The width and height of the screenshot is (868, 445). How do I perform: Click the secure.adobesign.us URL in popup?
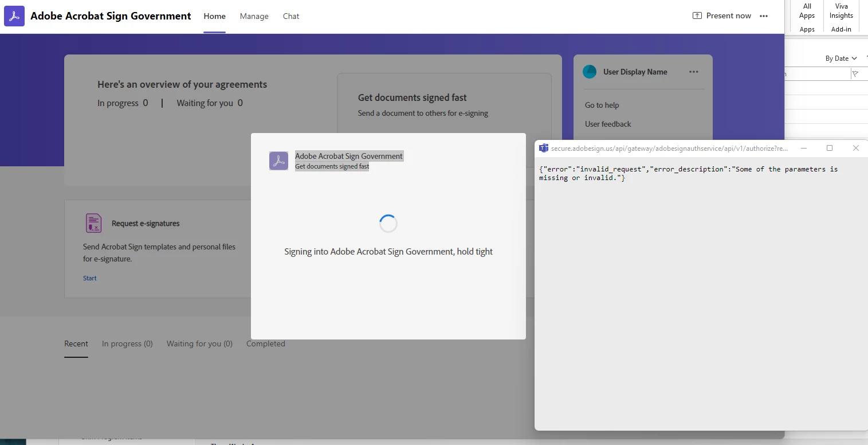point(669,148)
